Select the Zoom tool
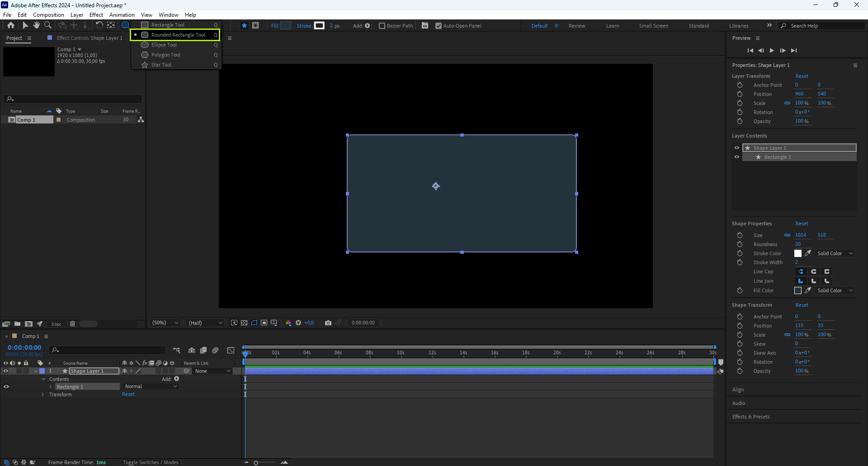This screenshot has width=868, height=466. (x=48, y=25)
